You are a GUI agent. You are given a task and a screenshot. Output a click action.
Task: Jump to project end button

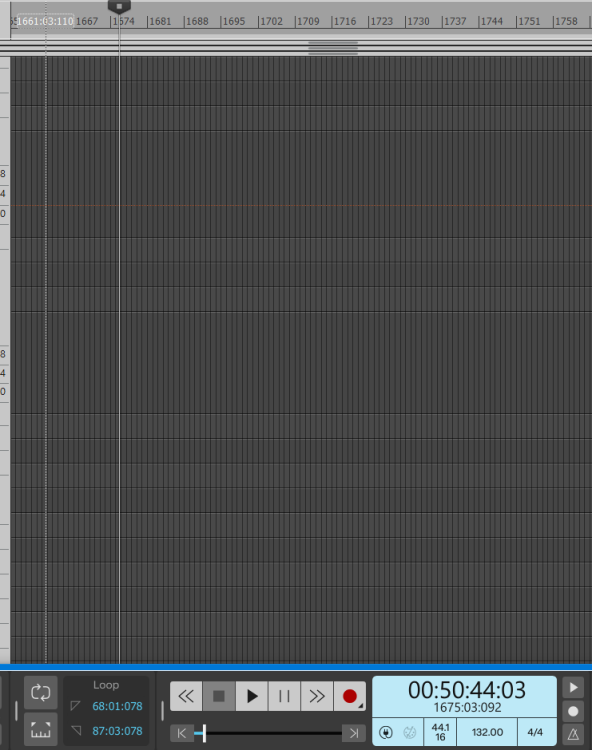pos(354,733)
